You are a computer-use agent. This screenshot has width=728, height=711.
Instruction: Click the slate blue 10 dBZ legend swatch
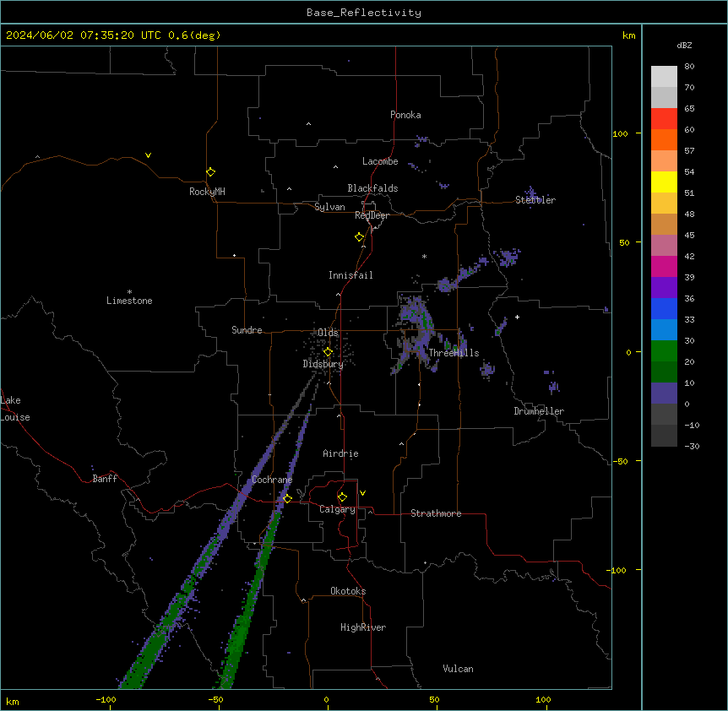(x=664, y=393)
